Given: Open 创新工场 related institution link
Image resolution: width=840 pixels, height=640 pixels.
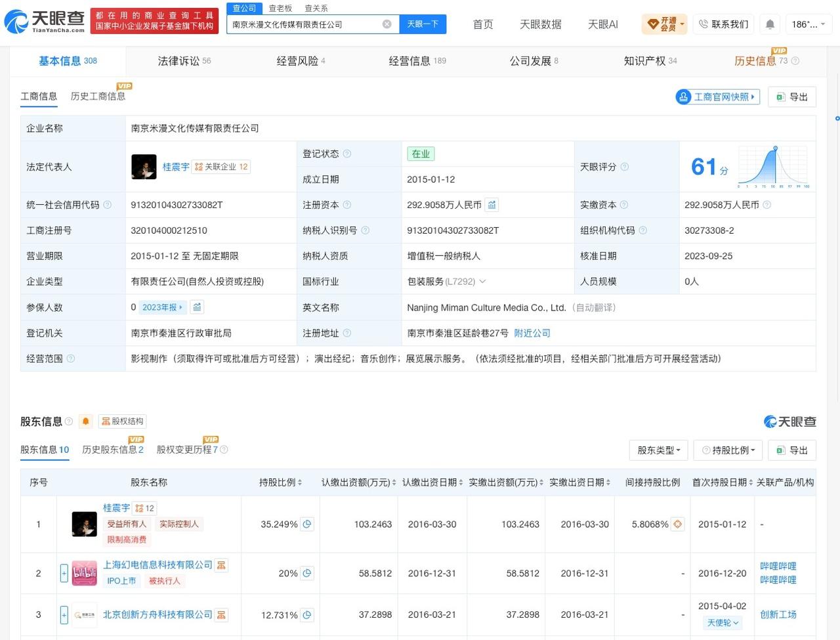Looking at the screenshot, I should (778, 614).
